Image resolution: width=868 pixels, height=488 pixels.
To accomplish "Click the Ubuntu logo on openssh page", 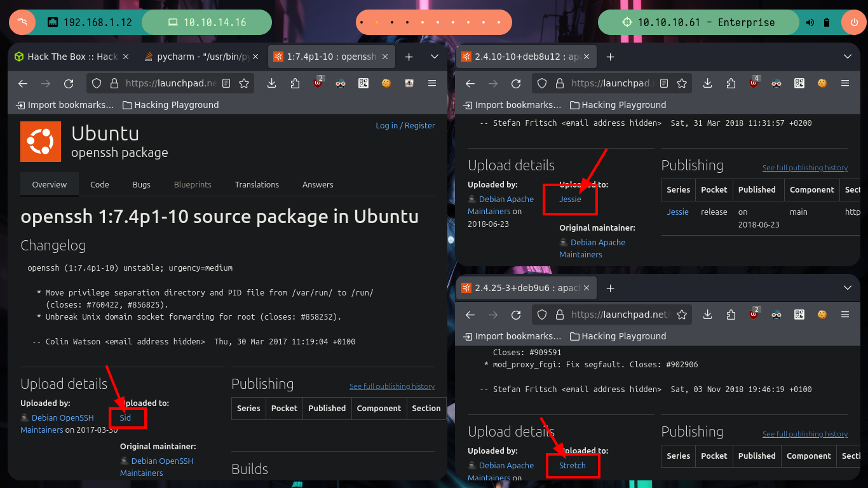I will click(x=41, y=142).
